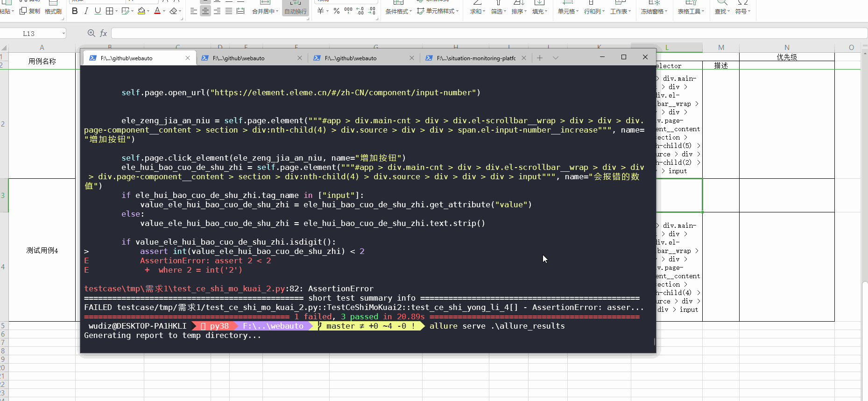Toggle italic formatting in the spreadsheet toolbar
Screen dimensions: 868x401
pos(86,11)
